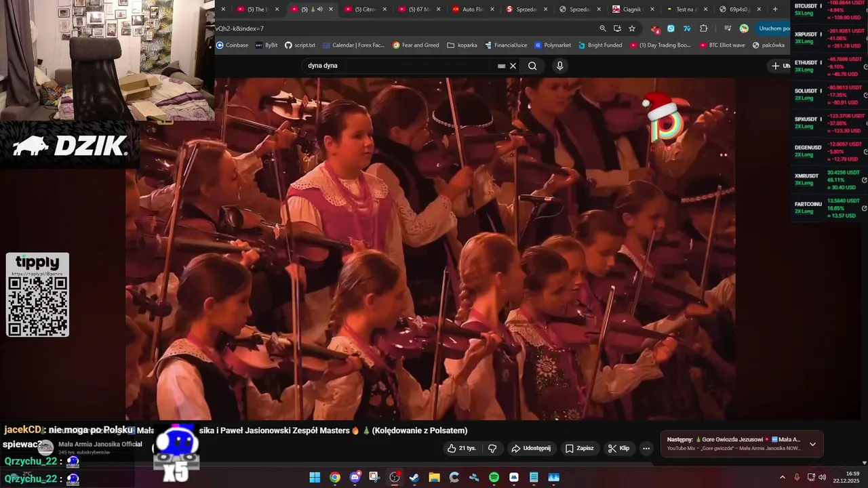Expand the Następny playlist panel chevron
Screen dimensions: 868x488
pos(812,444)
